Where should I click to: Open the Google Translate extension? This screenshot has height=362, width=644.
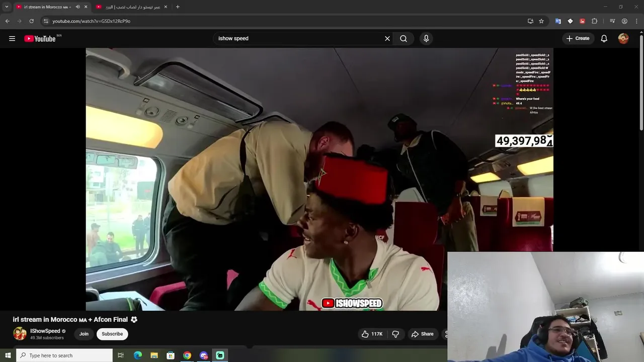click(558, 21)
